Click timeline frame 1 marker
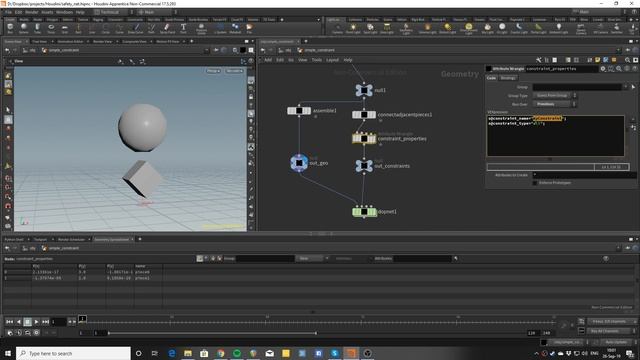 click(x=82, y=318)
